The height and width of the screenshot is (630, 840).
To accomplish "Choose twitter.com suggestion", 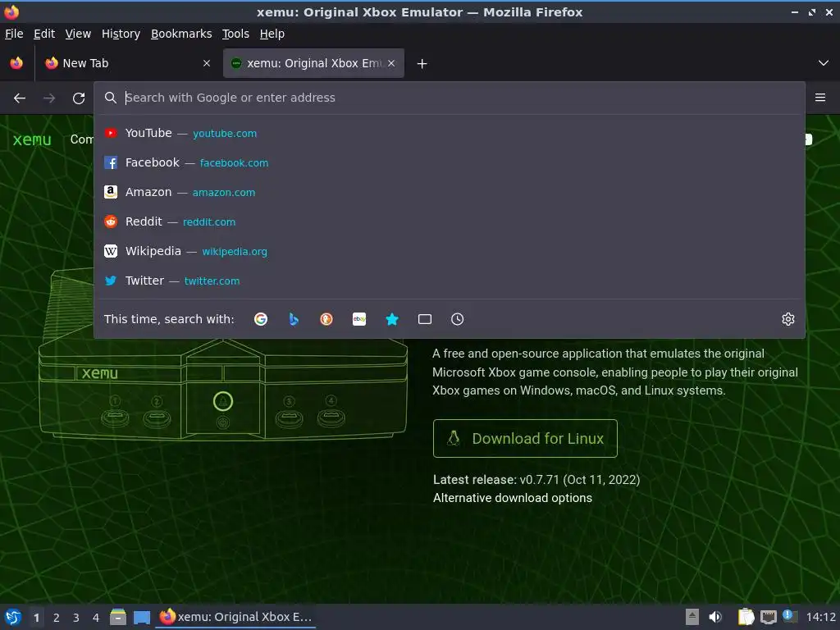I will coord(450,281).
